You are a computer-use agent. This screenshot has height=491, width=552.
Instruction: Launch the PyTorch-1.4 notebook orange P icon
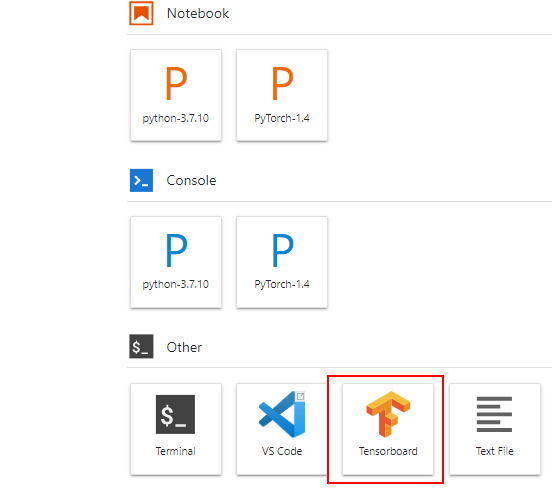coord(282,83)
